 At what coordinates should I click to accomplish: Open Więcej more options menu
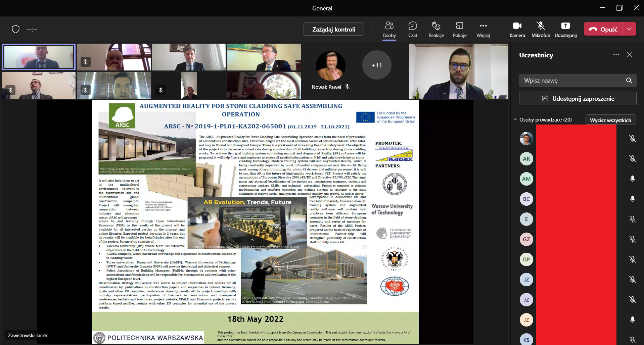[483, 29]
